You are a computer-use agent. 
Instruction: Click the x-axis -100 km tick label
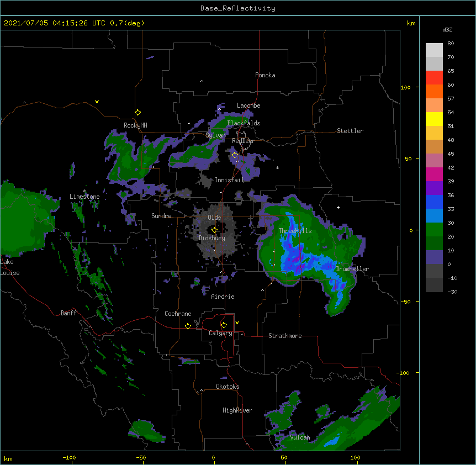69,457
